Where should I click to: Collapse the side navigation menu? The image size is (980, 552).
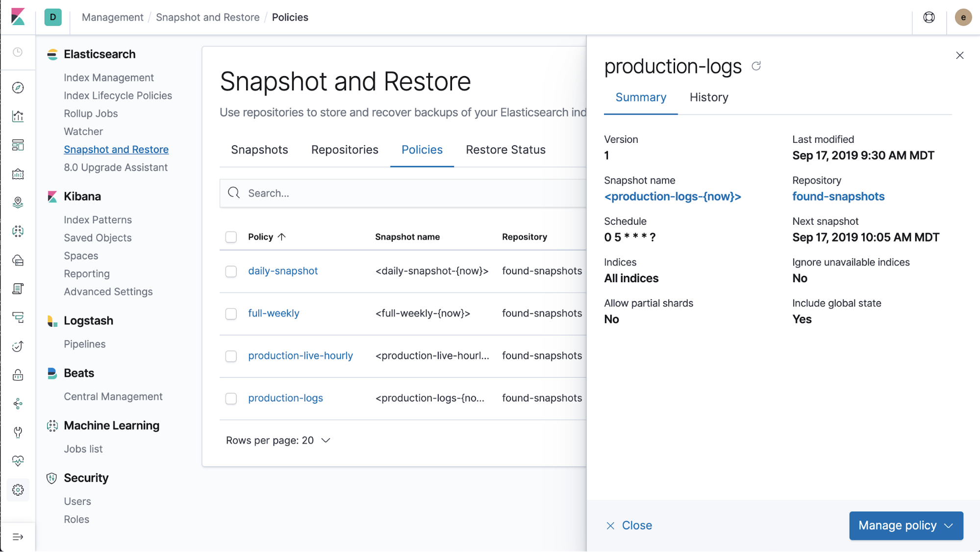pyautogui.click(x=18, y=536)
